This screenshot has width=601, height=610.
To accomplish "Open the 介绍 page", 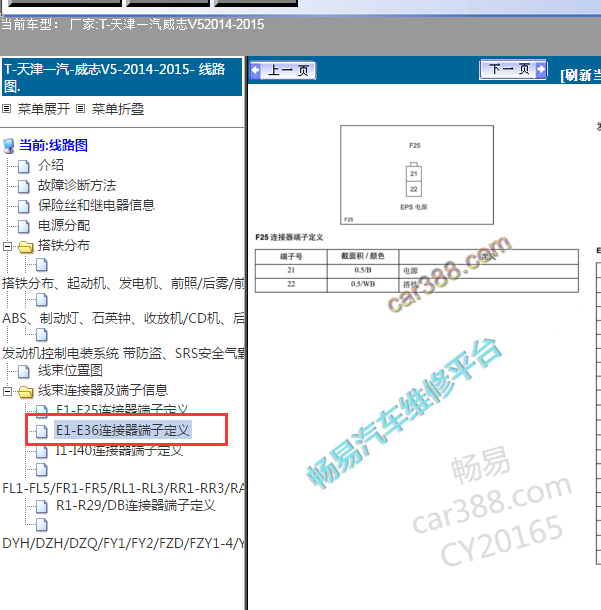I will (51, 165).
